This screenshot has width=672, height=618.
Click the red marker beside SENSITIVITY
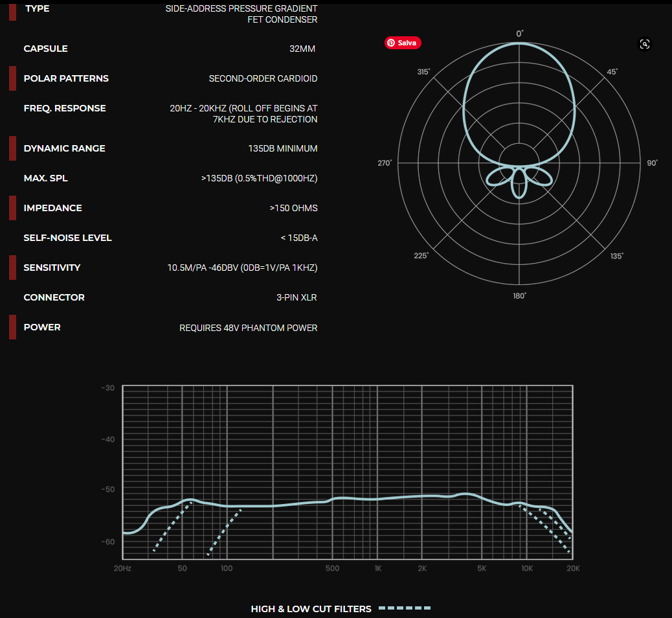click(x=12, y=268)
